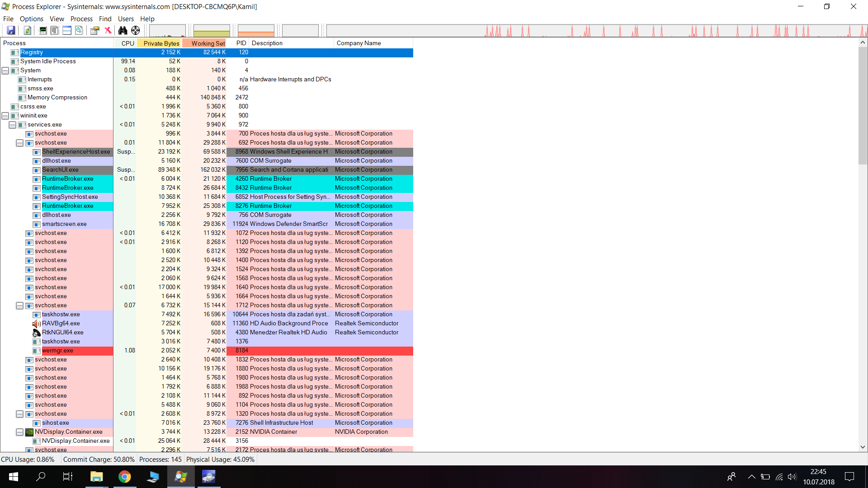Click 'Commit Charge: 50.80%' in the status bar
This screenshot has height=488, width=868.
(x=99, y=460)
